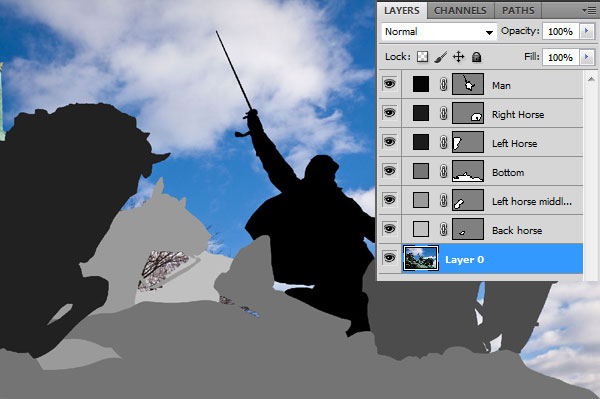Click the Man layer color fill swatch
The width and height of the screenshot is (600, 399).
point(421,84)
